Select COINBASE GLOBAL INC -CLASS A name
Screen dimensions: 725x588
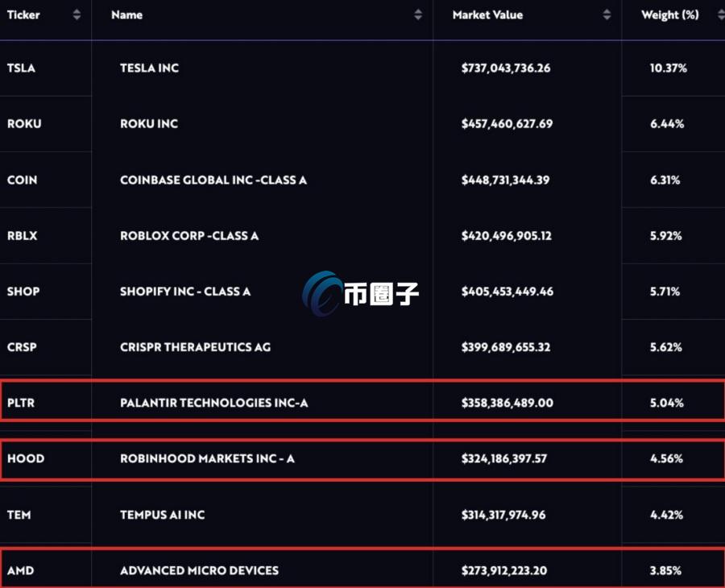213,180
